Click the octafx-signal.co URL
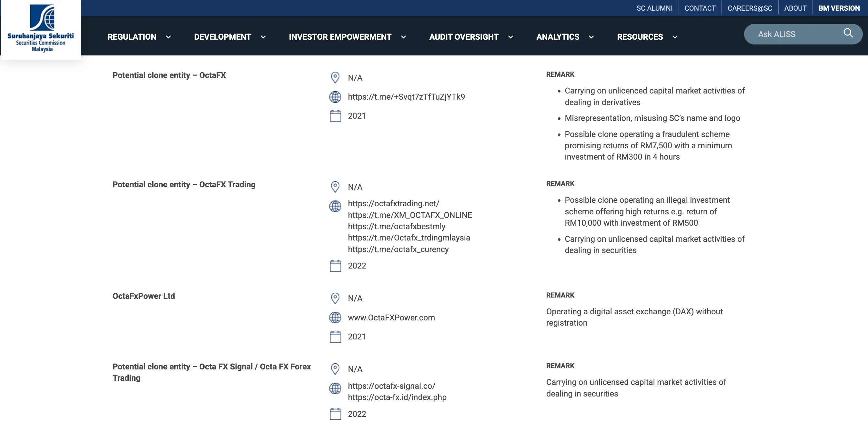The width and height of the screenshot is (868, 421). (x=391, y=386)
